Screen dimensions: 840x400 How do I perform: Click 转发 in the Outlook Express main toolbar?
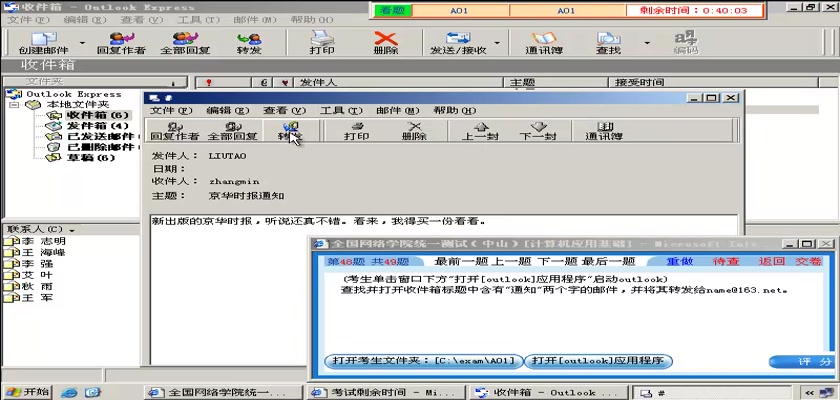tap(249, 43)
